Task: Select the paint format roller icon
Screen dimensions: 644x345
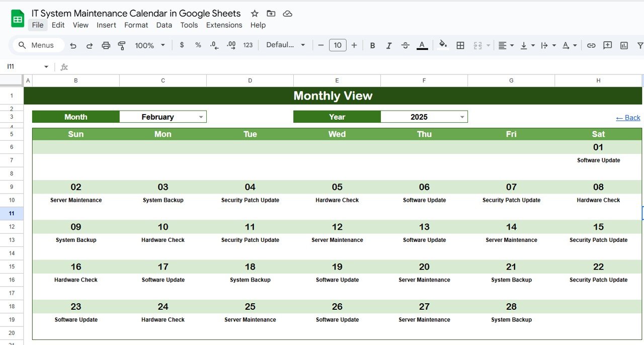Action: (x=122, y=45)
